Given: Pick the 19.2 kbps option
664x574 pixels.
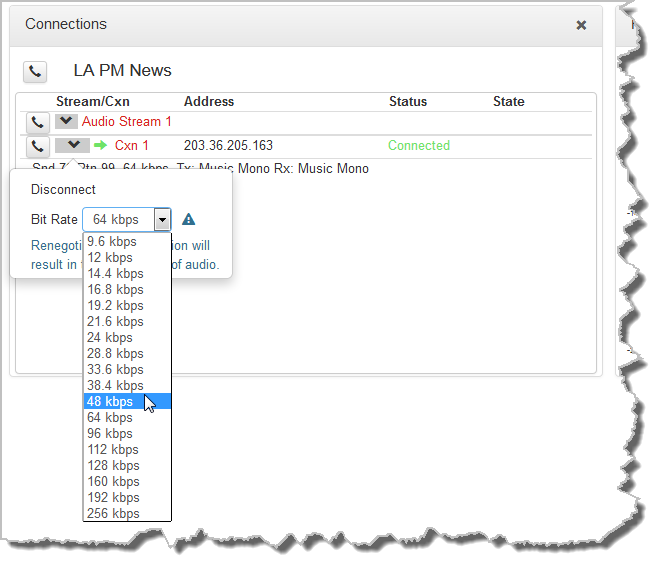Looking at the screenshot, I should point(127,305).
